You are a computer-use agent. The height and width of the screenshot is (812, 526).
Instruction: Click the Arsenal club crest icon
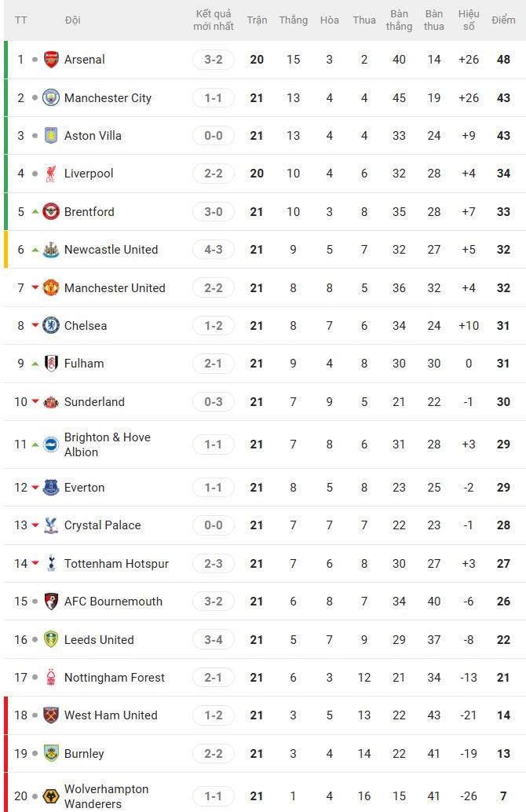(x=51, y=60)
